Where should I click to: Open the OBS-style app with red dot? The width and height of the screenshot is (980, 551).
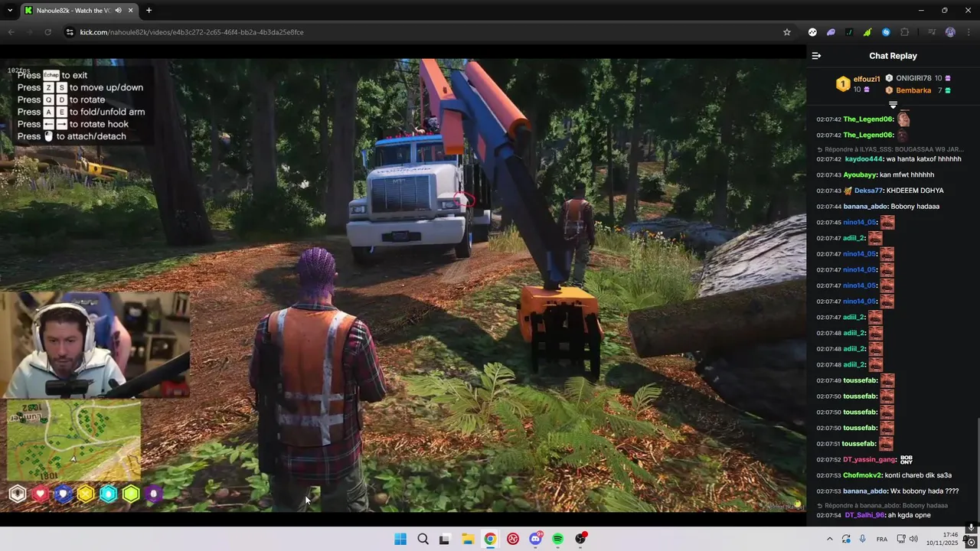click(580, 539)
